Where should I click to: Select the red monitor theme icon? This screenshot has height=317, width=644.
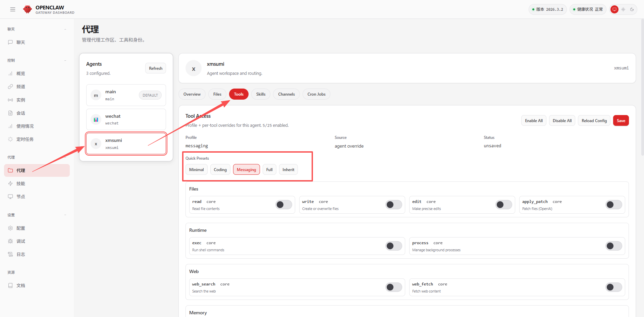[x=614, y=9]
